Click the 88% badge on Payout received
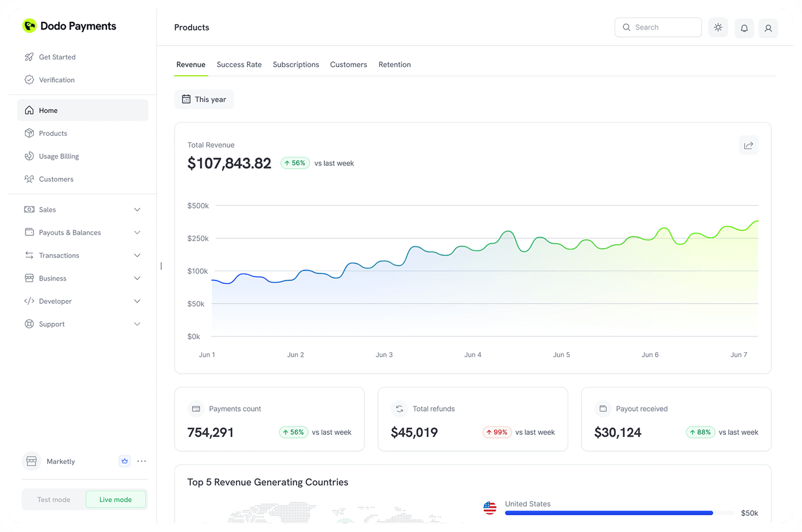The width and height of the screenshot is (802, 532). tap(700, 432)
